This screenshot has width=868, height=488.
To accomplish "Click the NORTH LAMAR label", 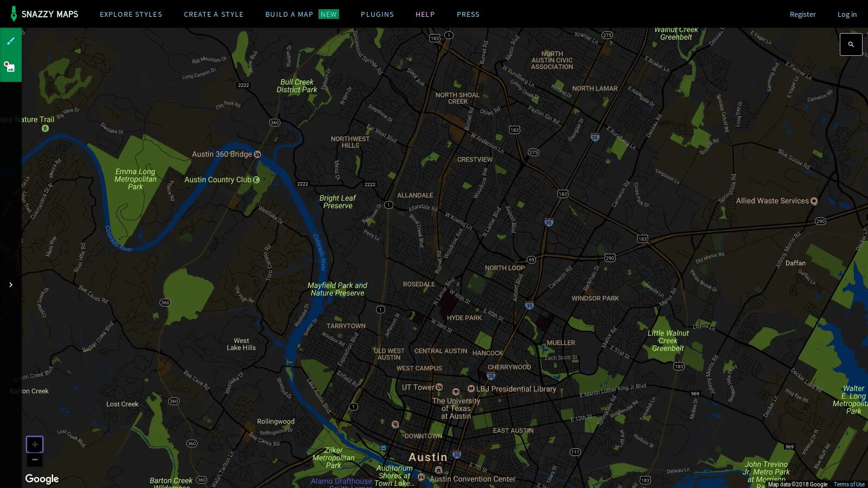I will [595, 88].
